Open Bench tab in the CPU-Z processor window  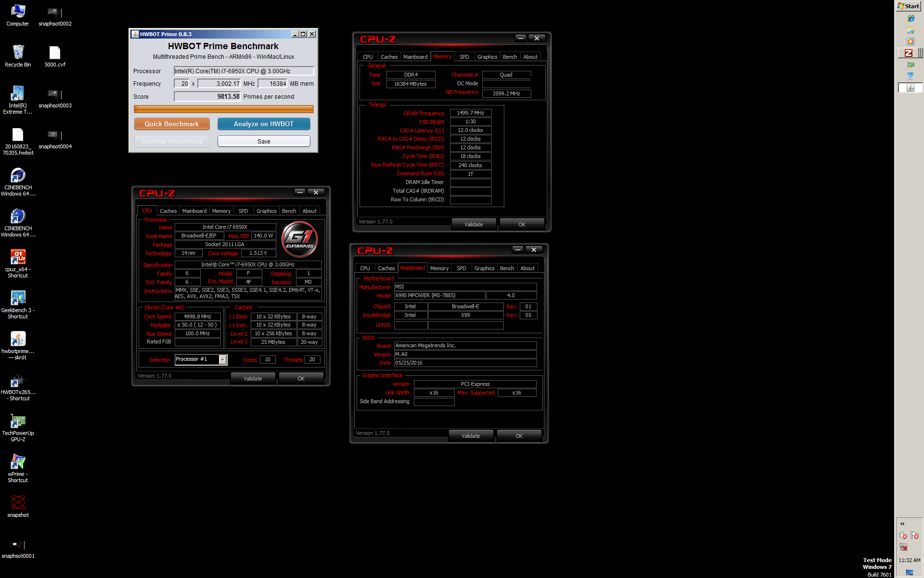[289, 211]
